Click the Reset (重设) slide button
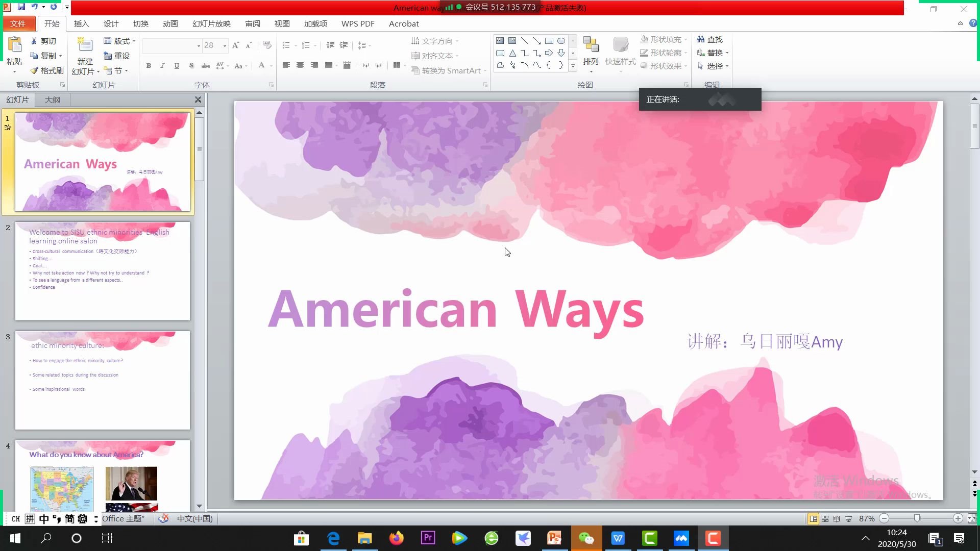This screenshot has height=551, width=980. (x=117, y=56)
